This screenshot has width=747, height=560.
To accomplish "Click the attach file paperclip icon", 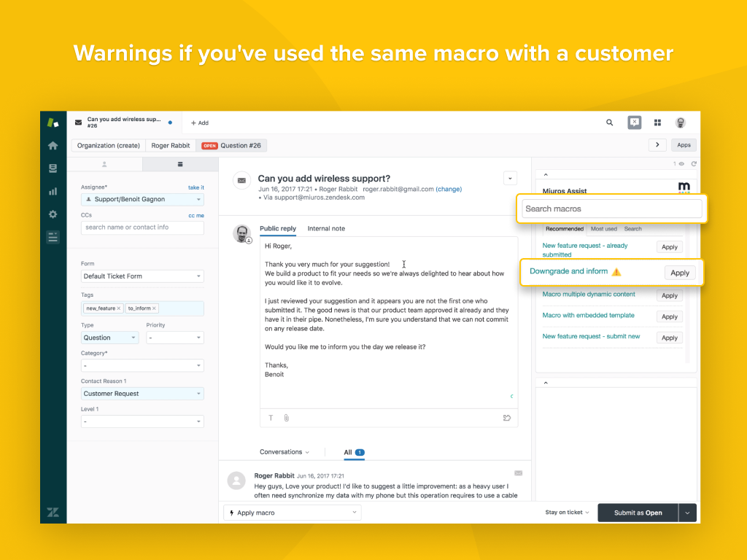I will pyautogui.click(x=287, y=418).
